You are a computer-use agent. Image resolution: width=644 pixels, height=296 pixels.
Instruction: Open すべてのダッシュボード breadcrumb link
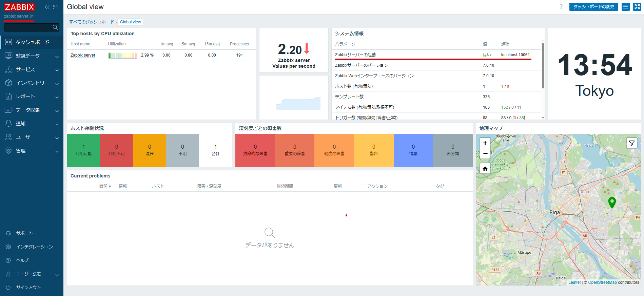[x=92, y=22]
